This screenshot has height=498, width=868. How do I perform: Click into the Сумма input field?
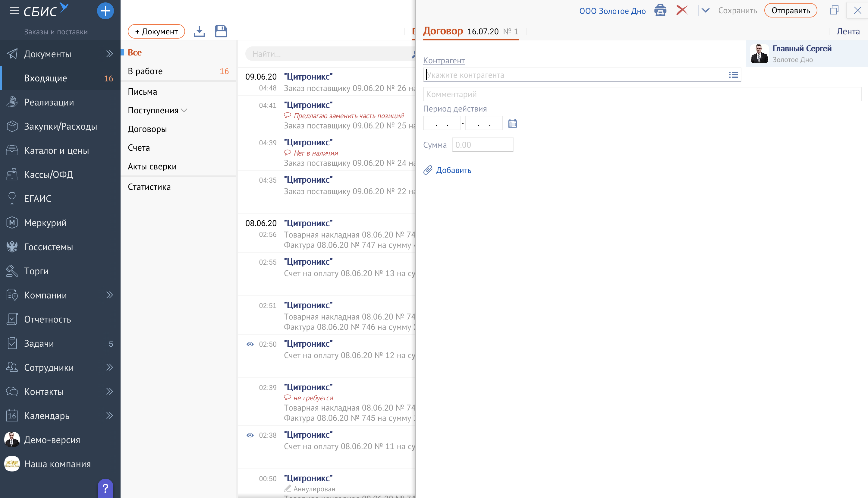483,145
